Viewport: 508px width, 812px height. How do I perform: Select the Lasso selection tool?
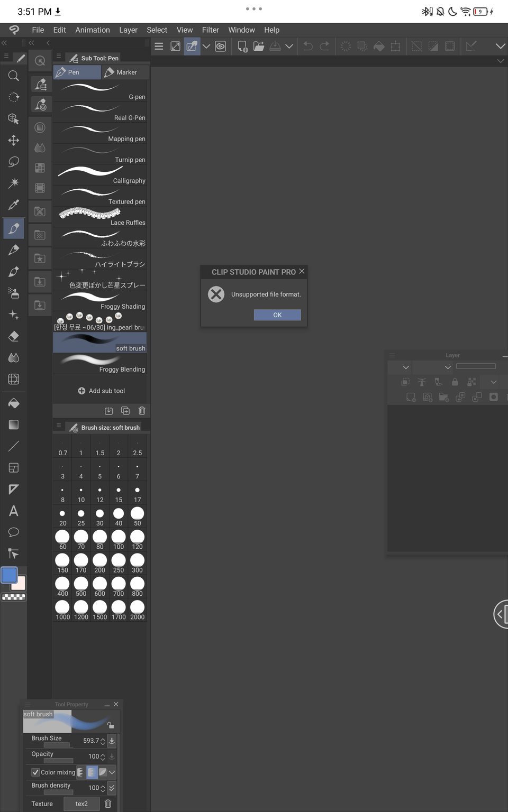point(14,161)
